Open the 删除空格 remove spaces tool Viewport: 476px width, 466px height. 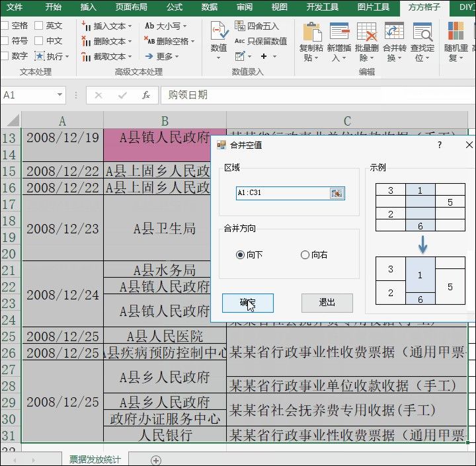[169, 41]
